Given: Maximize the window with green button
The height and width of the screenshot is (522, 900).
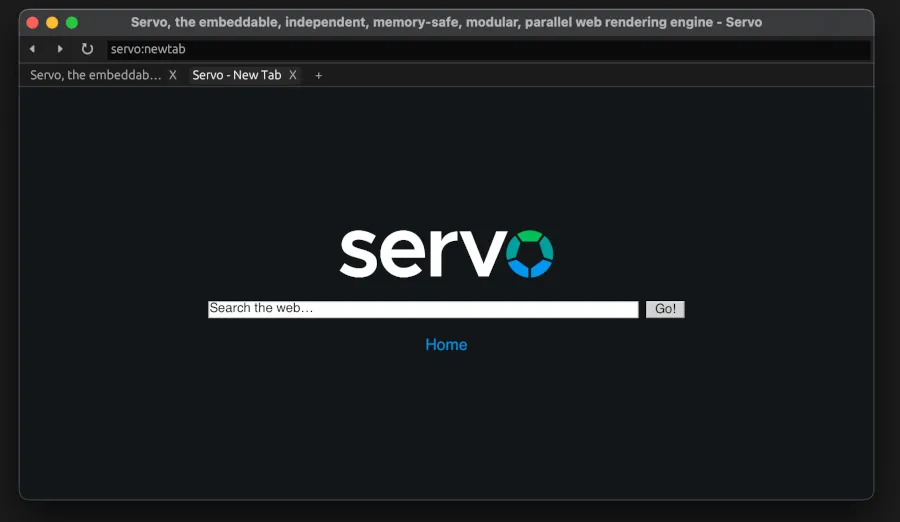Looking at the screenshot, I should 72,22.
